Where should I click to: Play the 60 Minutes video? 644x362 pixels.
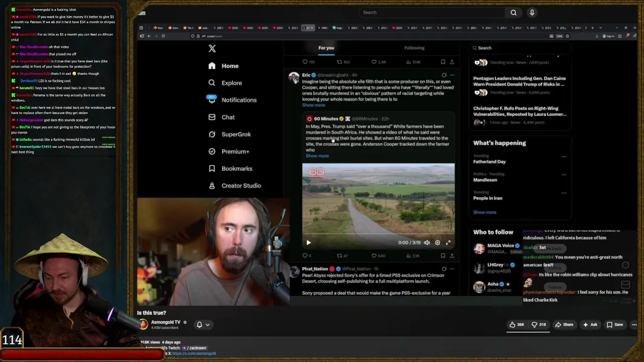click(x=308, y=242)
